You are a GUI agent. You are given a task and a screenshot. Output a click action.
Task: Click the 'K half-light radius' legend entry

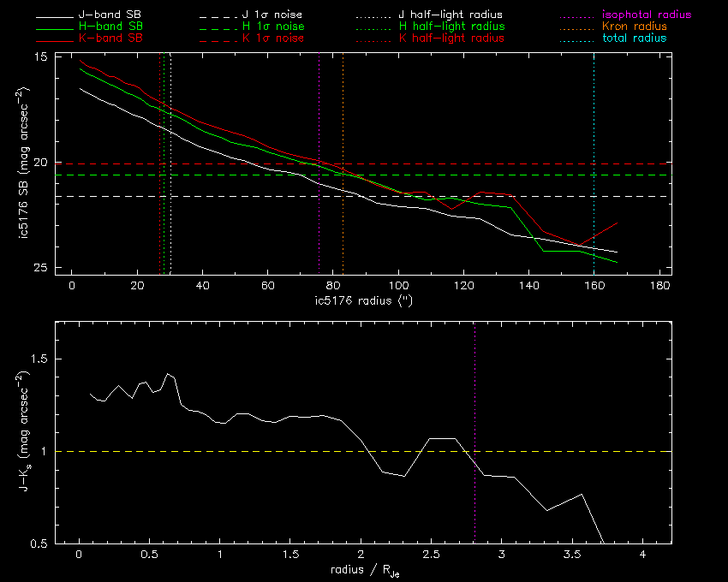click(451, 39)
